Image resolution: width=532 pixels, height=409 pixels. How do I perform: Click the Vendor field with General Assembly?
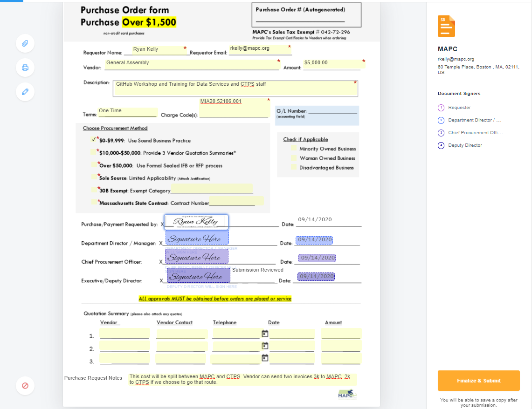[x=192, y=64]
